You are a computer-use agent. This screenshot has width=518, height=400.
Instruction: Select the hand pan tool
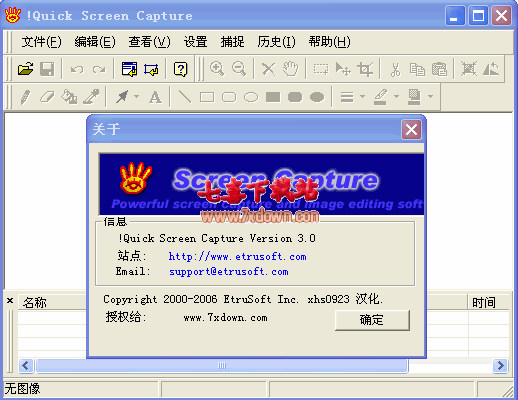click(x=290, y=69)
